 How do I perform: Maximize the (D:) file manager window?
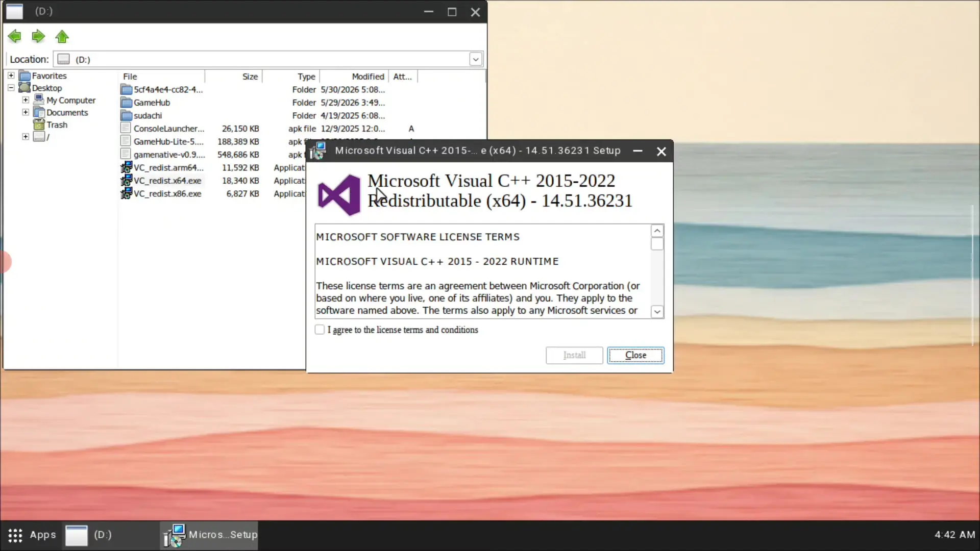[x=452, y=12]
